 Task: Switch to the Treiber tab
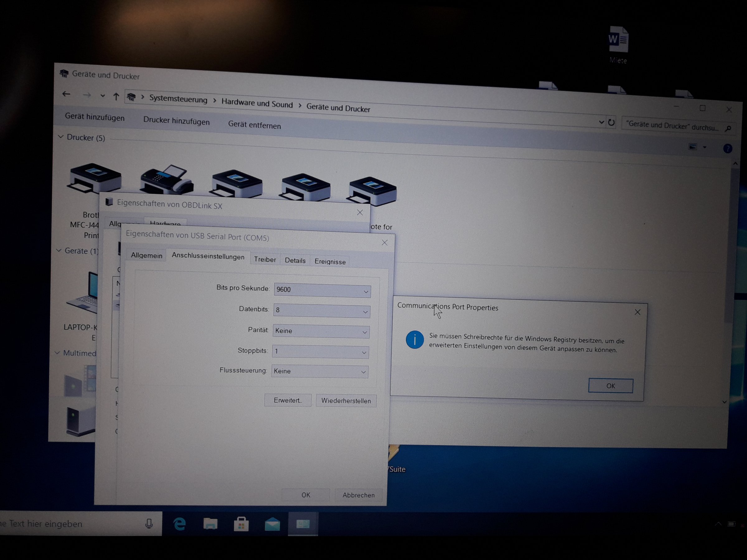click(x=265, y=259)
